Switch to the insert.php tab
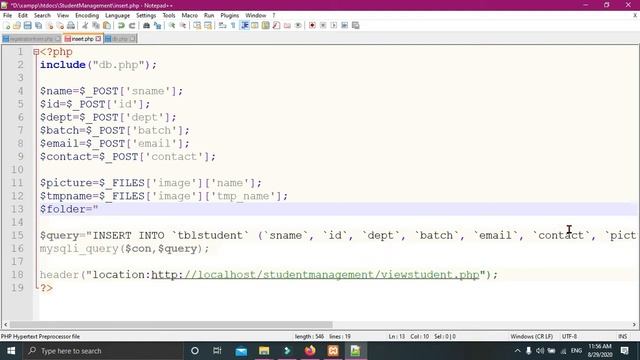 pos(82,39)
